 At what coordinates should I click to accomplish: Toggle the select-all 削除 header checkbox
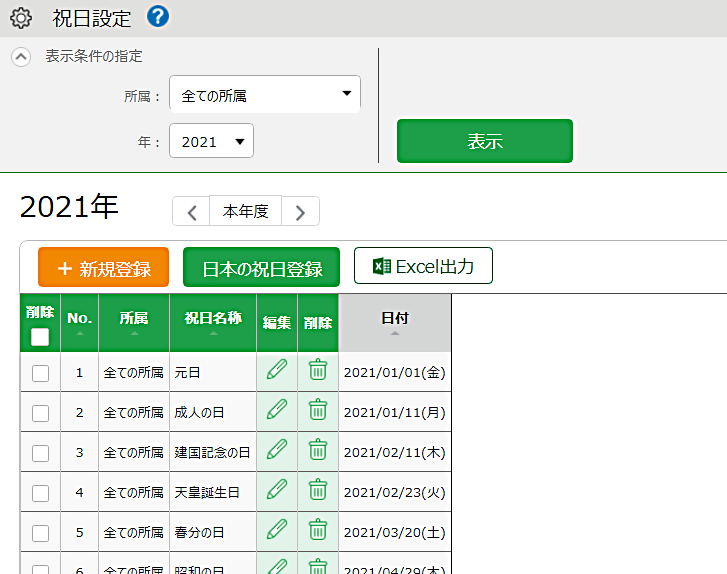click(x=40, y=337)
